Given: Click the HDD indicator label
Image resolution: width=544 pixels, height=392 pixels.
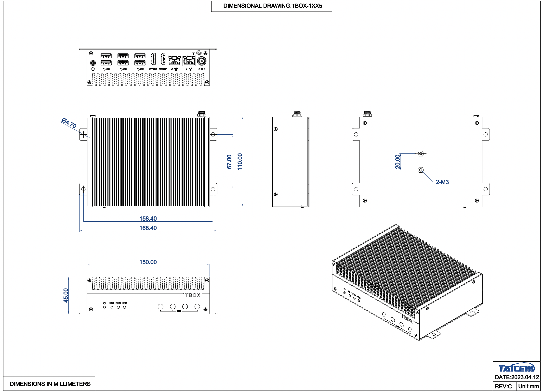Looking at the screenshot, I should (x=124, y=303).
